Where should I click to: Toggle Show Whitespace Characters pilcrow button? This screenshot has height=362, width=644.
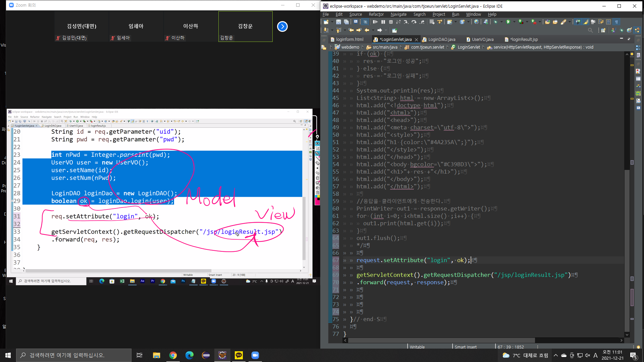(x=616, y=22)
